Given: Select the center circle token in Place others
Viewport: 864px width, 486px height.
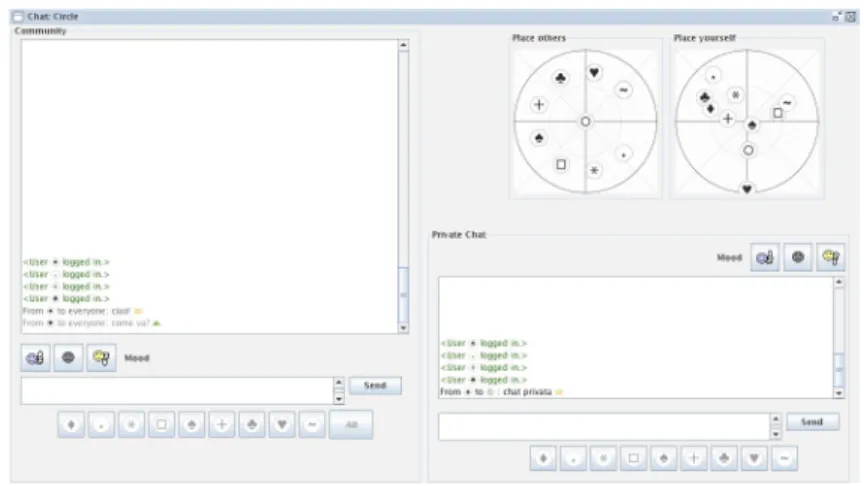Looking at the screenshot, I should [585, 122].
